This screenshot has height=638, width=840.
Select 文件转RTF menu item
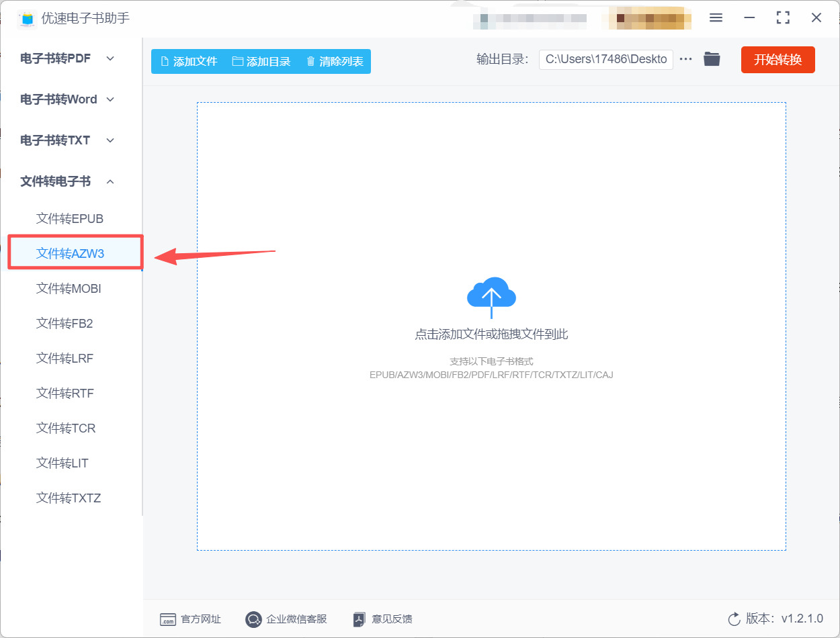(65, 393)
